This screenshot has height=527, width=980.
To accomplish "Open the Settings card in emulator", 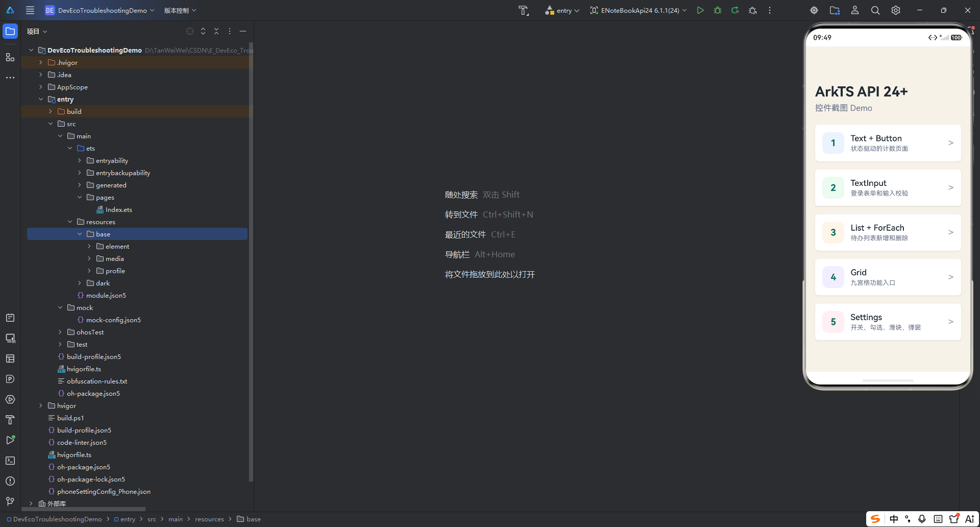I will pos(888,322).
